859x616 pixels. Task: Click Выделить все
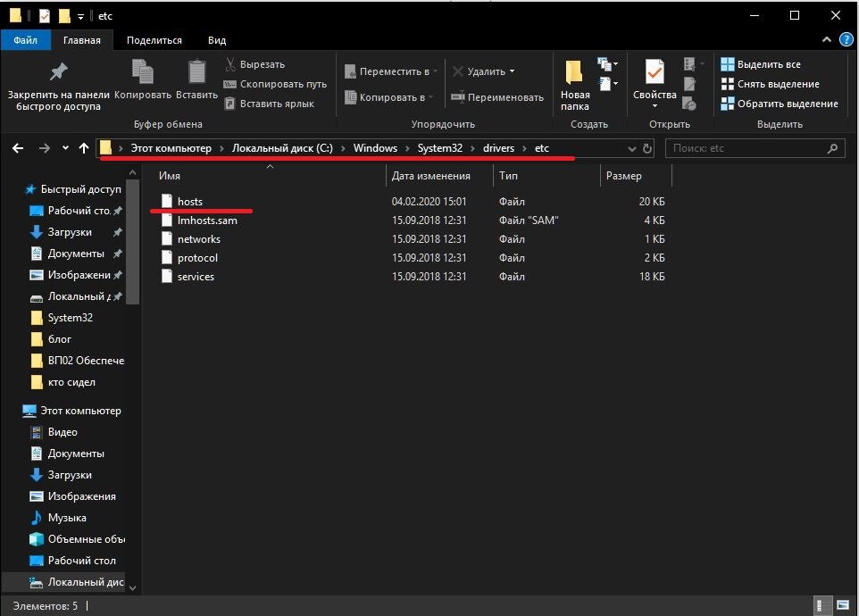click(x=761, y=64)
